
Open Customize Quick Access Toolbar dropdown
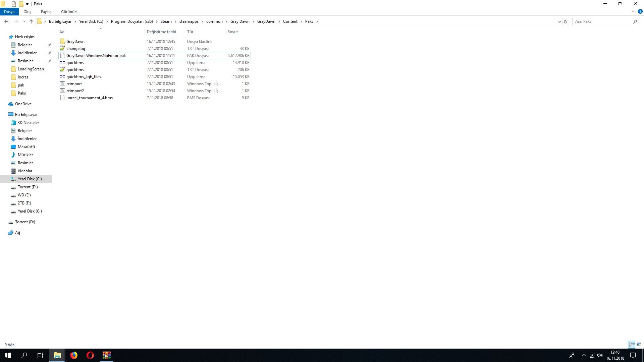click(28, 4)
